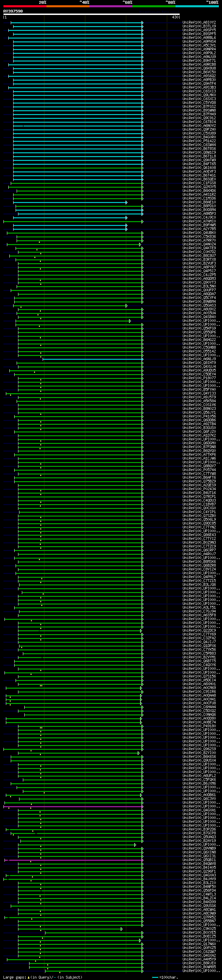This screenshot has width=222, height=980.
Task: Select hit label UniRef100_Q4KTE9
Action: (x=199, y=248)
